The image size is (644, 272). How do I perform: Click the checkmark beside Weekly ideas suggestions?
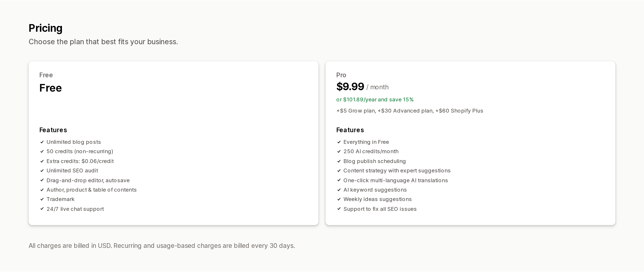pos(339,199)
